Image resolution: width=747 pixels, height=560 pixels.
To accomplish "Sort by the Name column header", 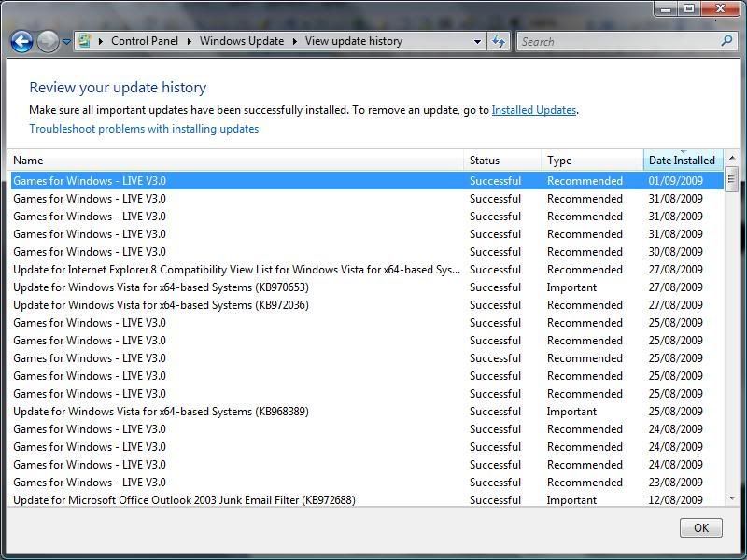I will click(237, 160).
